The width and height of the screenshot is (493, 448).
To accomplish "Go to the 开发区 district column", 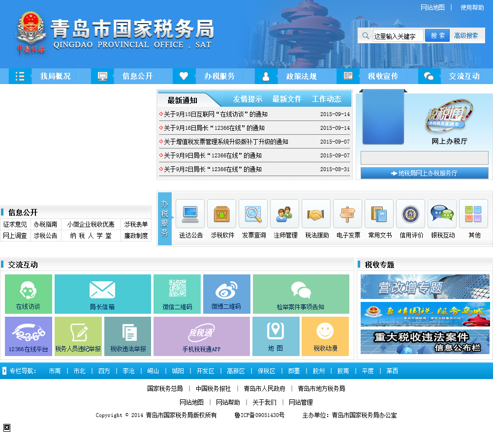I will [x=205, y=371].
